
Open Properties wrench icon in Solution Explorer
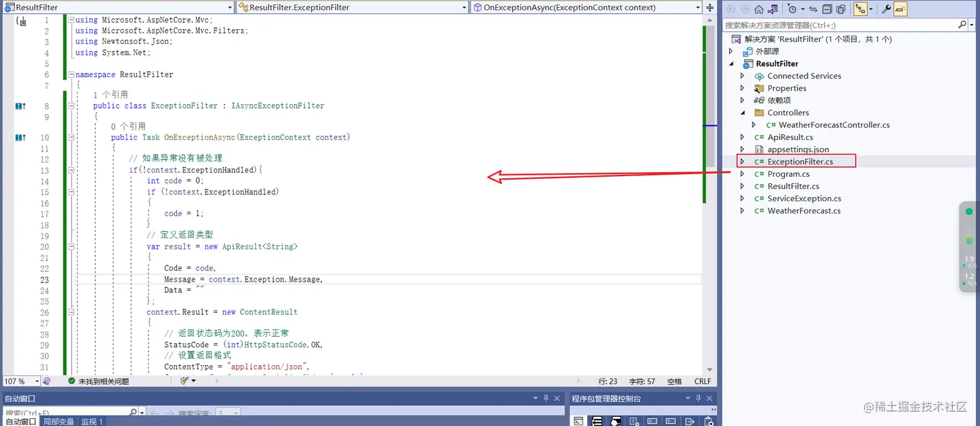pos(887,9)
